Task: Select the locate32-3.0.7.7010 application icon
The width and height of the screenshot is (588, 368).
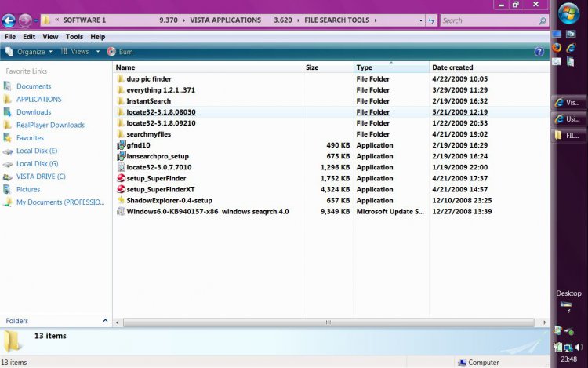Action: (x=121, y=167)
